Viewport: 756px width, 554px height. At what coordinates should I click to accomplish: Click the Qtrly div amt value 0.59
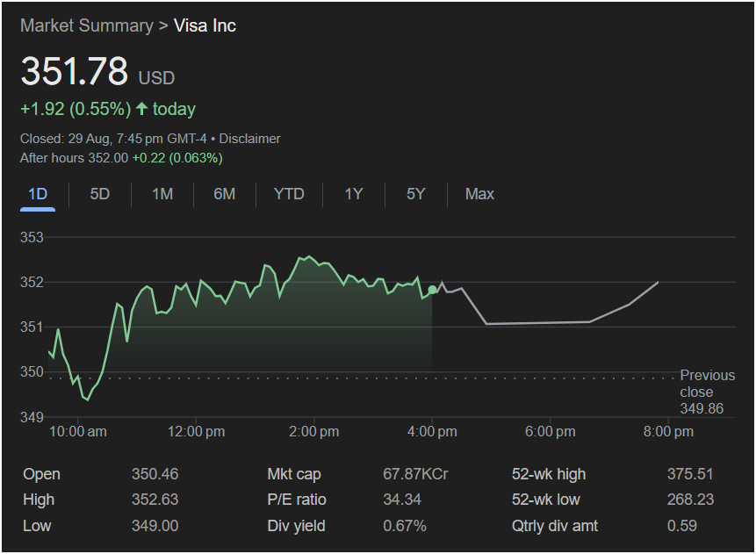[681, 526]
